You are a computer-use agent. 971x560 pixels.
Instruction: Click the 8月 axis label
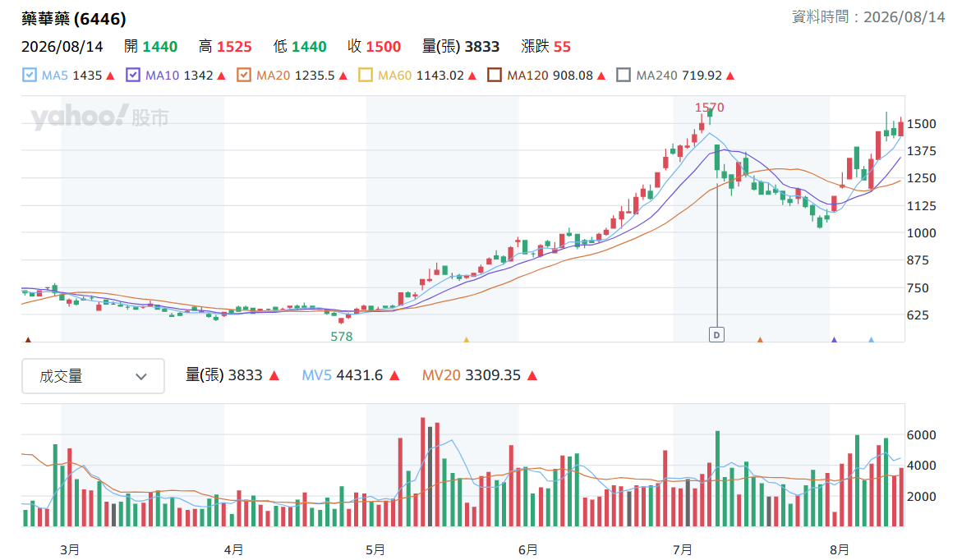point(839,549)
